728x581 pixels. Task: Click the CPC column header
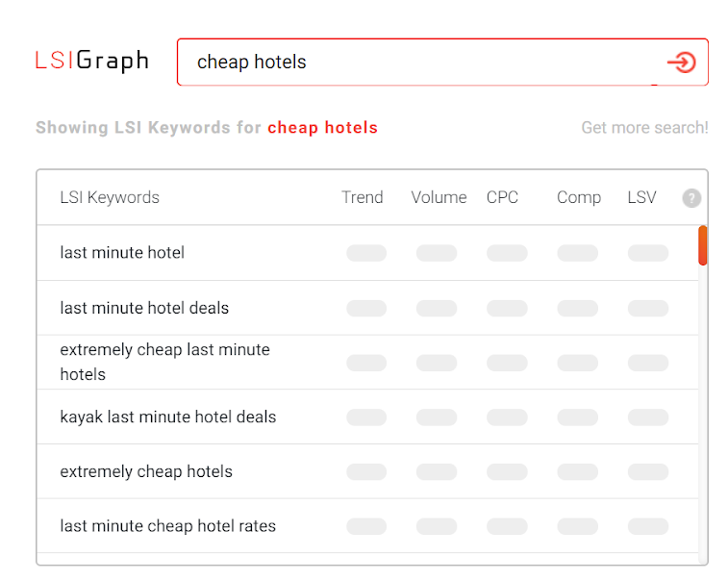502,197
